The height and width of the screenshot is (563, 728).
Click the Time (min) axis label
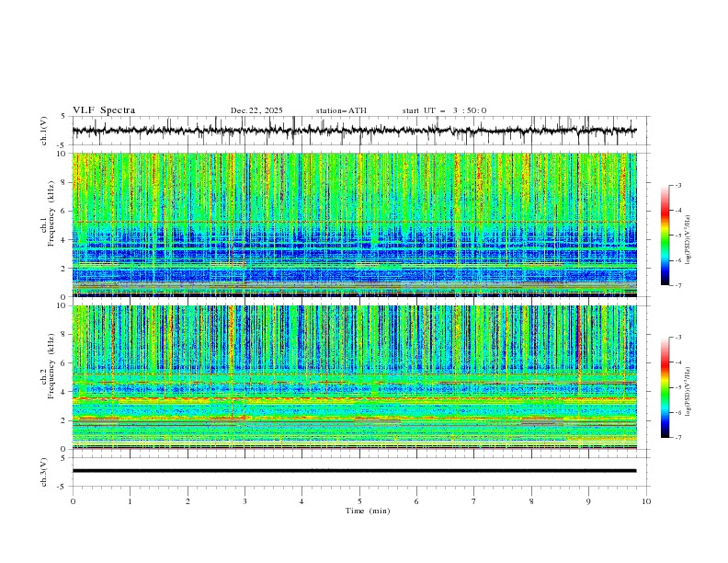[x=366, y=511]
